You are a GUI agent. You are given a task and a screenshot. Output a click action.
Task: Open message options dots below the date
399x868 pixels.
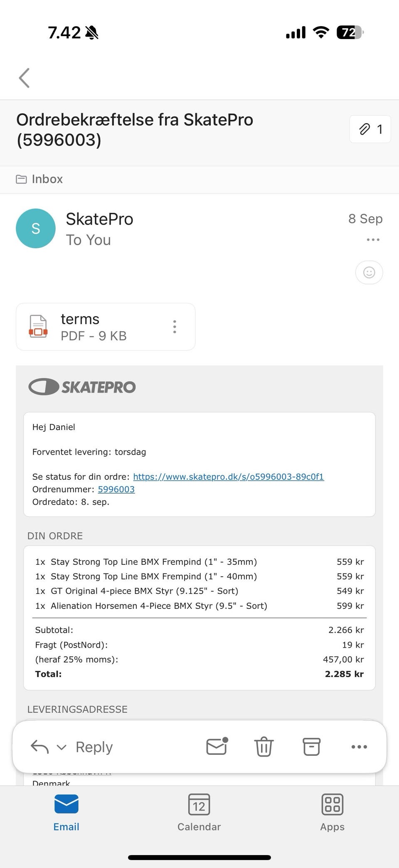373,240
